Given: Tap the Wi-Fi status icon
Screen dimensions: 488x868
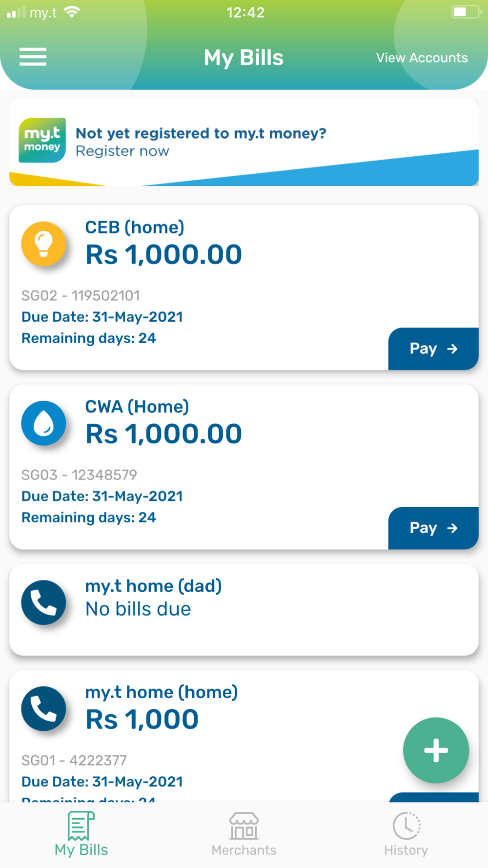Looking at the screenshot, I should [x=72, y=12].
